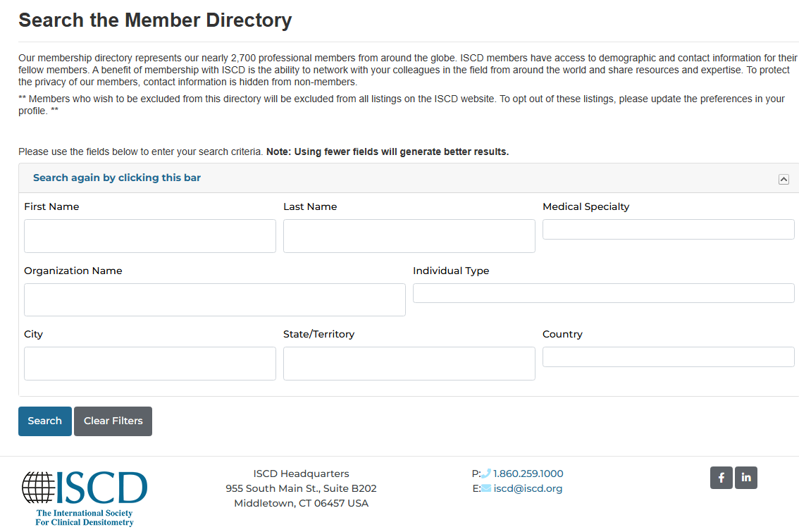The height and width of the screenshot is (532, 799).
Task: Click the LinkedIn icon in footer
Action: point(745,478)
